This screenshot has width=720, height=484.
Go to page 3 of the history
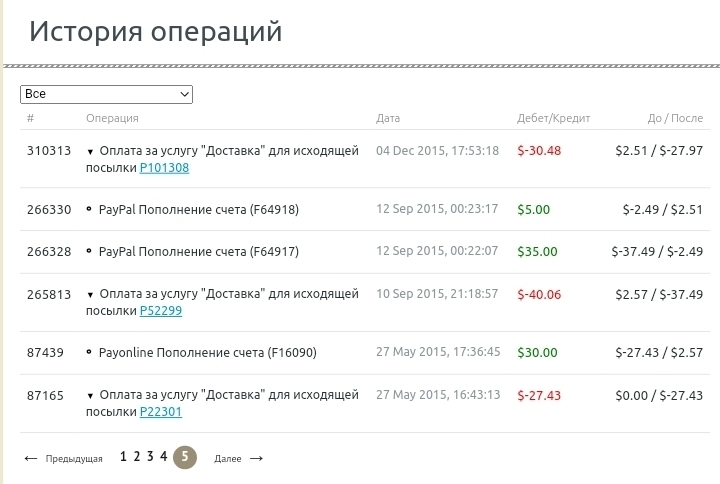click(150, 457)
